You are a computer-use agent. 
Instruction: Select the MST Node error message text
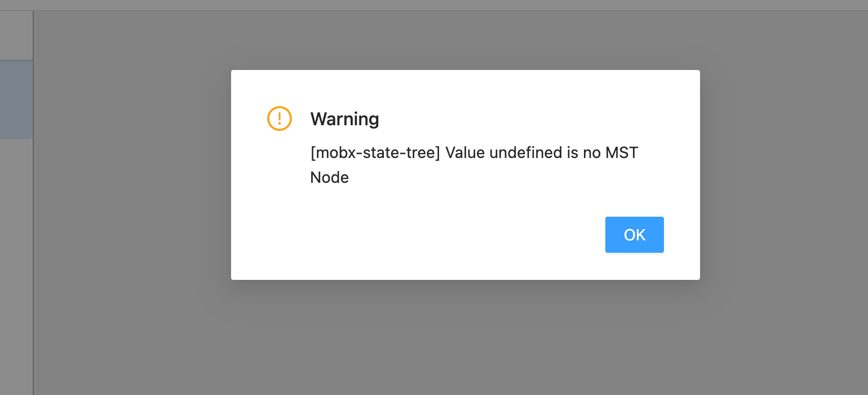tap(474, 165)
